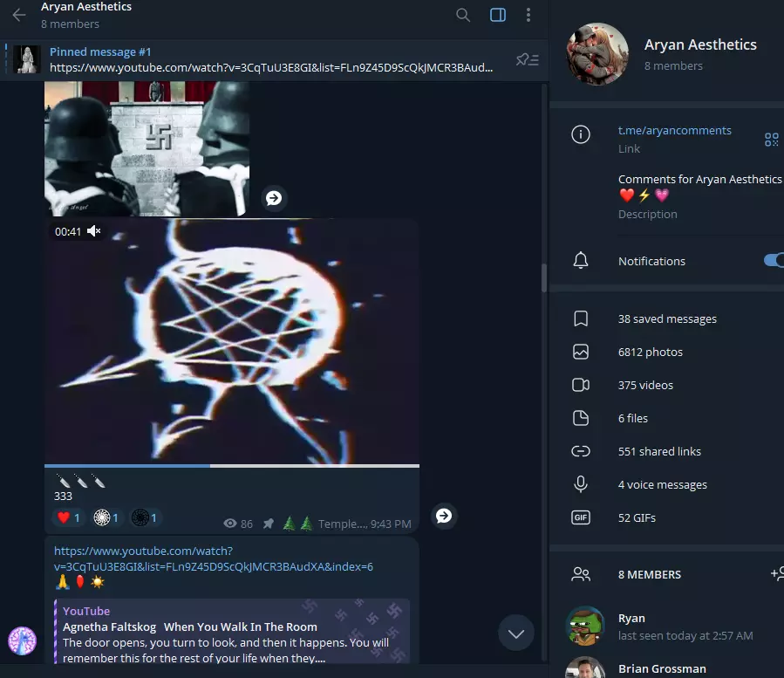Click the 8 MEMBERS people icon

pos(581,574)
